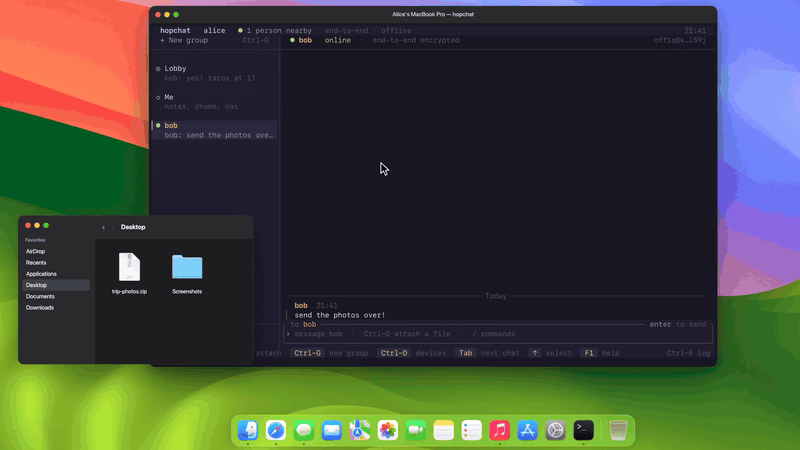Viewport: 800px width, 450px height.
Task: Click 'end-to-end encrypted' label in chat header
Action: tap(416, 40)
